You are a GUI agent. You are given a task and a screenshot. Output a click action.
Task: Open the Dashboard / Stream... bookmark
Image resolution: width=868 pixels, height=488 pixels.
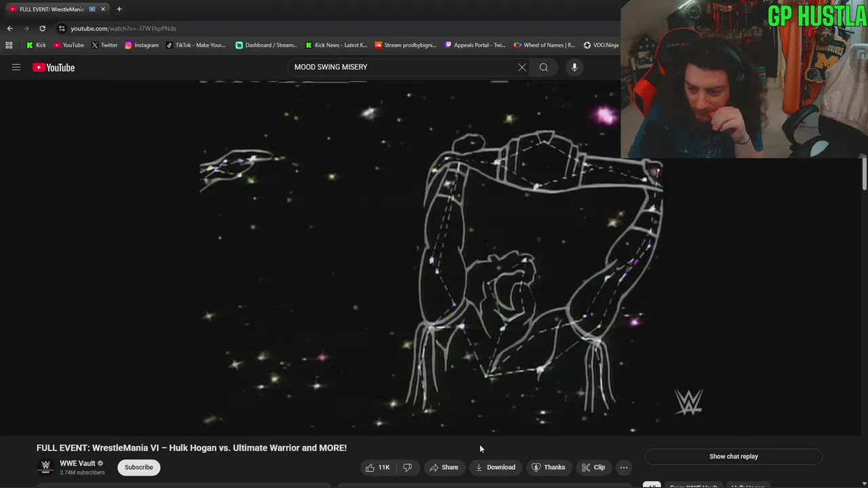(266, 45)
